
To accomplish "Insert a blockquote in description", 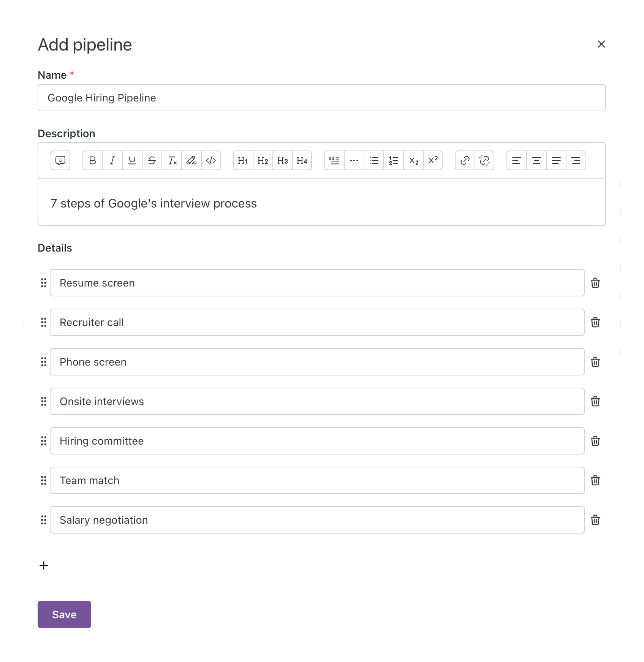I will [x=334, y=160].
